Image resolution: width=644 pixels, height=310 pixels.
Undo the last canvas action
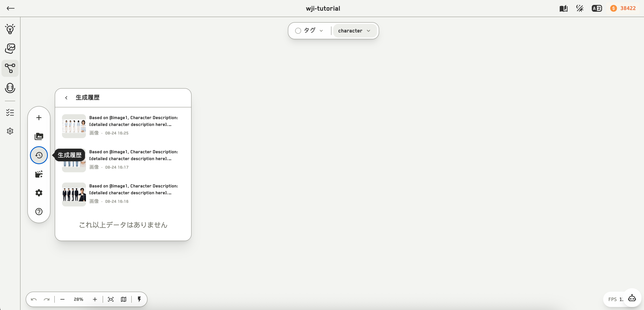click(x=34, y=299)
